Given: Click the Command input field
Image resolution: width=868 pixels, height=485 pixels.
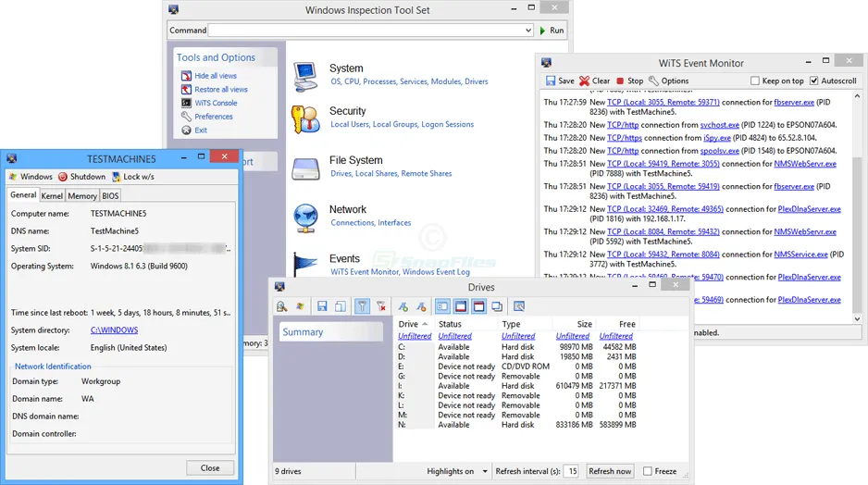Looking at the screenshot, I should [x=366, y=31].
